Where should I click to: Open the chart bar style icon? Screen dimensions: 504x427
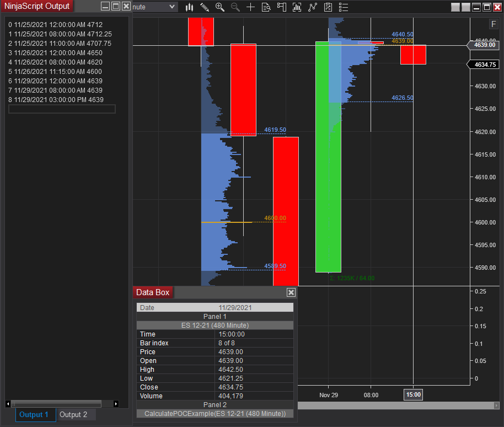(189, 7)
